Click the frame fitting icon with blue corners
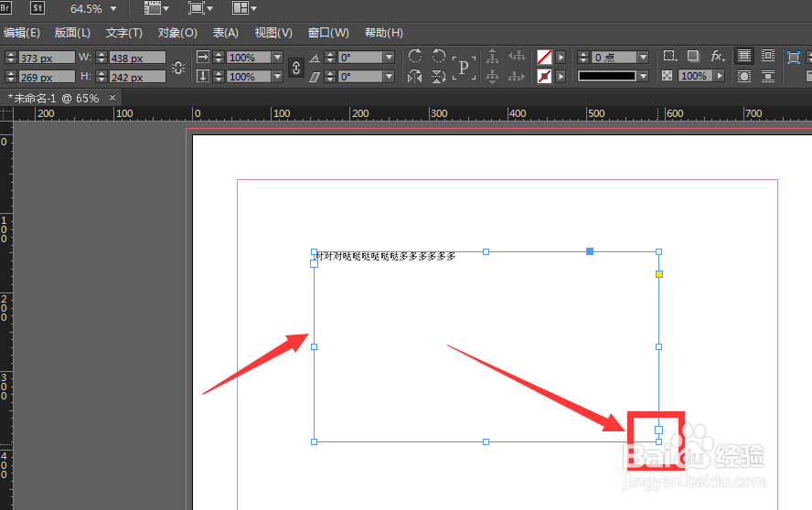This screenshot has height=510, width=812. (794, 57)
